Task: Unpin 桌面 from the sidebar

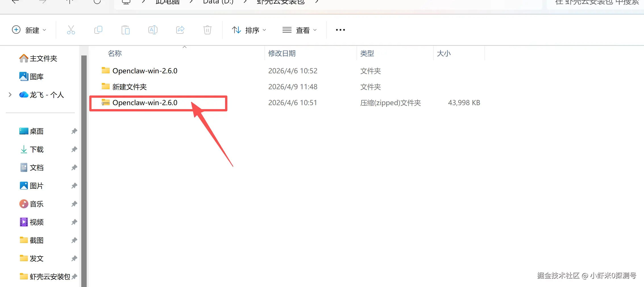Action: (x=74, y=131)
